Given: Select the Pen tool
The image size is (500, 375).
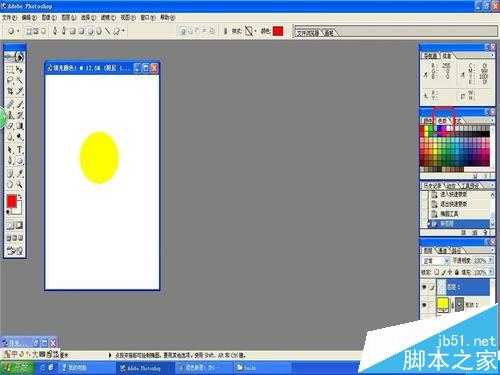Looking at the screenshot, I should 10,161.
